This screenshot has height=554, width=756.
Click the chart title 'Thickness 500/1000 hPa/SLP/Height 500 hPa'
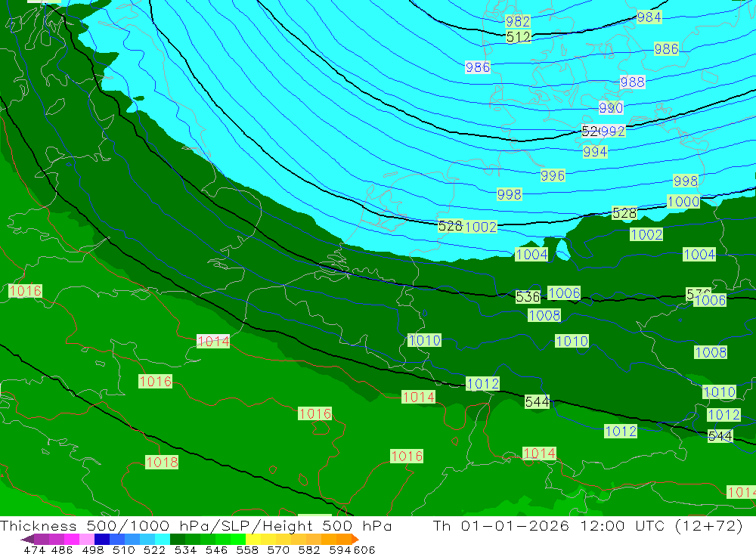click(196, 525)
